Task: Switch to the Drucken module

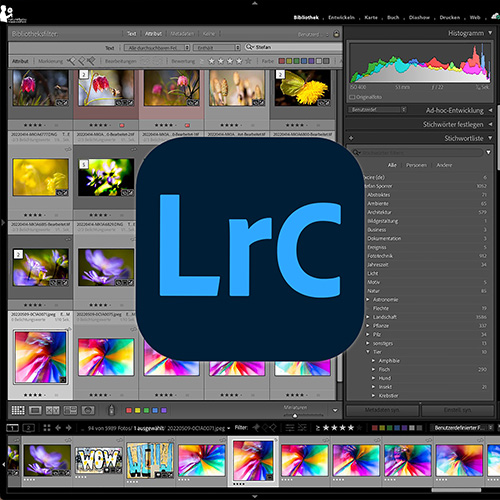Action: tap(450, 17)
